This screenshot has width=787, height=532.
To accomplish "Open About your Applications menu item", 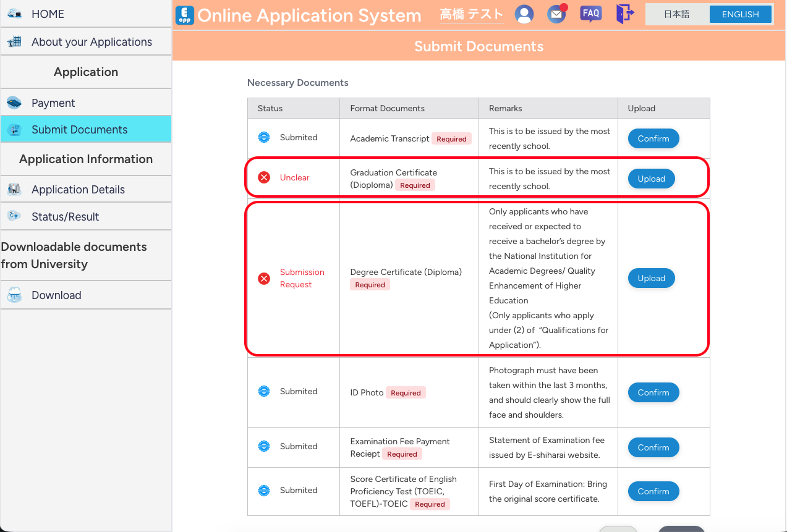I will 86,42.
